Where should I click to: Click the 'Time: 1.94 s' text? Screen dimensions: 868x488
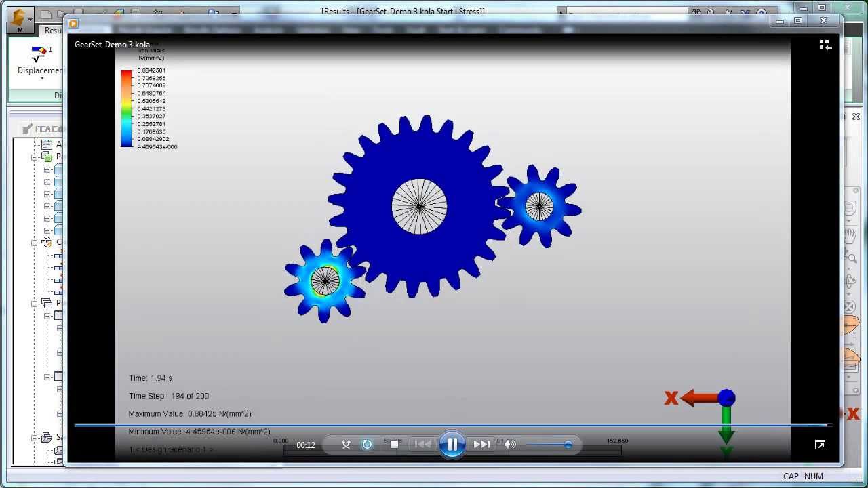(x=151, y=378)
